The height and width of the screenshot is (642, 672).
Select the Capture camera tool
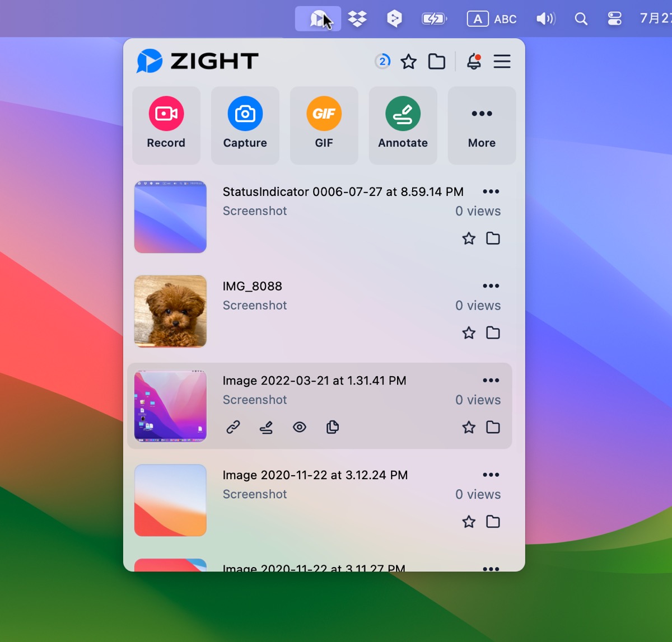[245, 124]
